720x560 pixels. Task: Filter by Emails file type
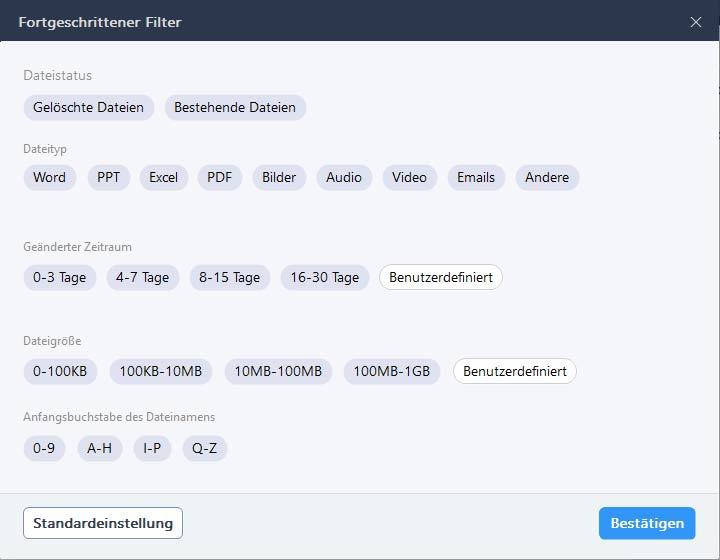(x=476, y=178)
